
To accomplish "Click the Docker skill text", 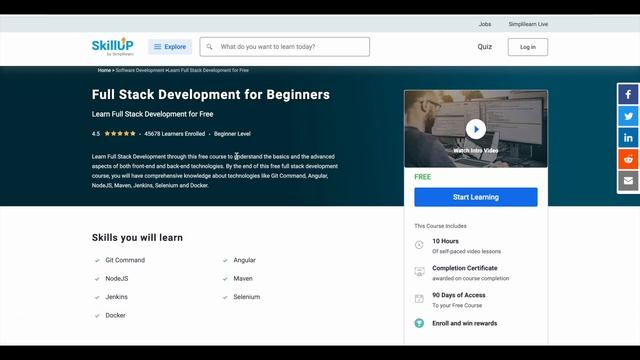I will pos(116,315).
